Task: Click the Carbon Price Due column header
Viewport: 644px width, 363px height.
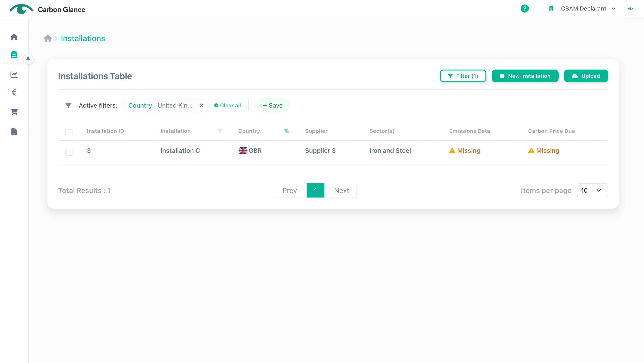Action: point(551,131)
